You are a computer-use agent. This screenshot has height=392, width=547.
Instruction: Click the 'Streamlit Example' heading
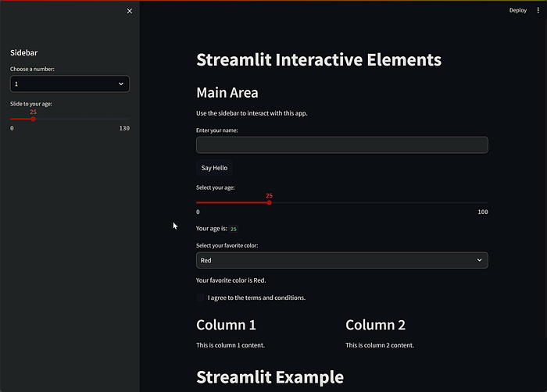click(270, 377)
